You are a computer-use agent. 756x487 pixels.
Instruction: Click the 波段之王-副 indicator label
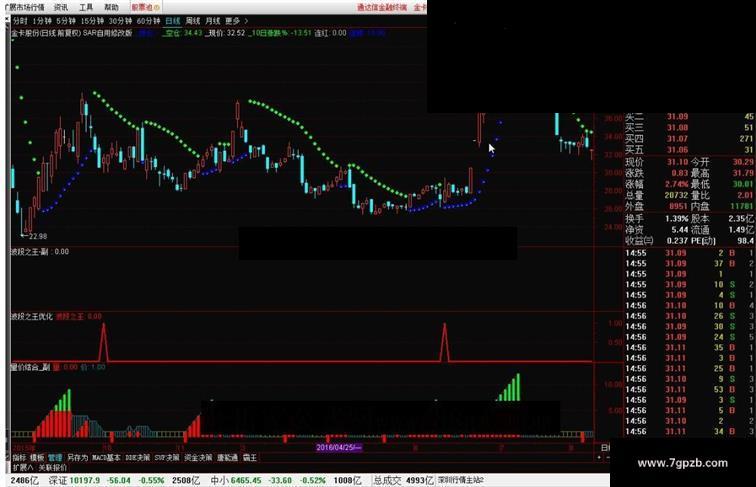[29, 252]
